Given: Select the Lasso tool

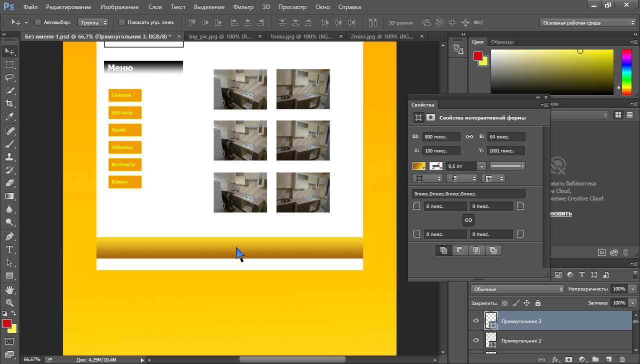Looking at the screenshot, I should point(9,77).
